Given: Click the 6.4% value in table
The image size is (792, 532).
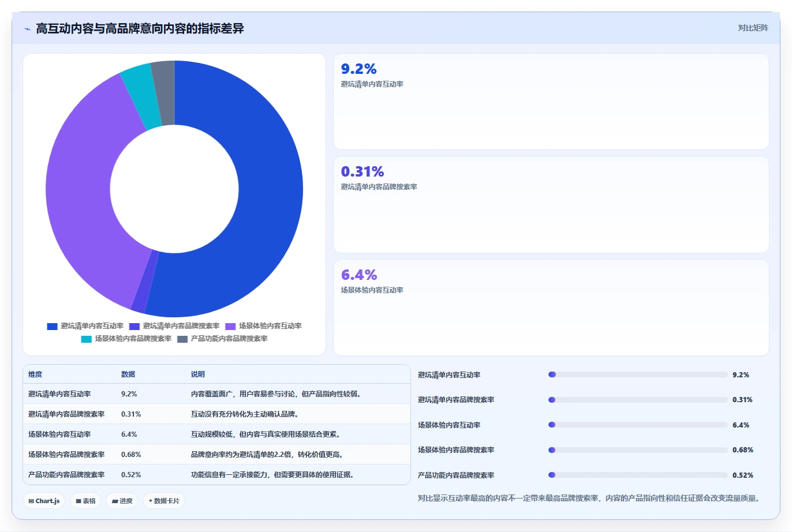Looking at the screenshot, I should click(129, 434).
